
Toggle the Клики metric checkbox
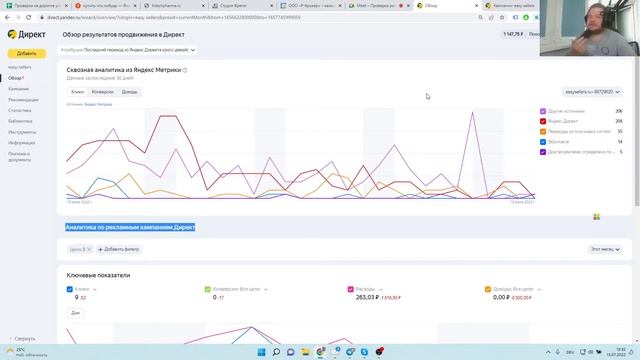(69, 289)
